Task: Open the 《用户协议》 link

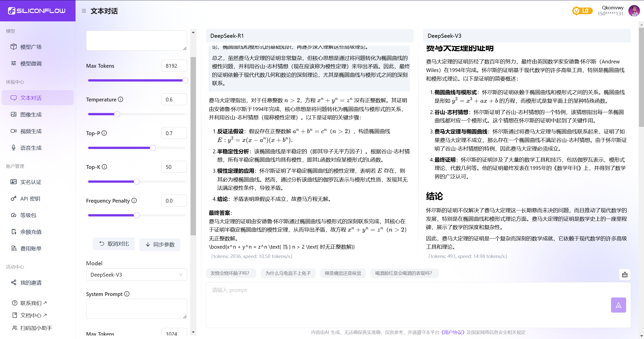Action: click(x=453, y=332)
